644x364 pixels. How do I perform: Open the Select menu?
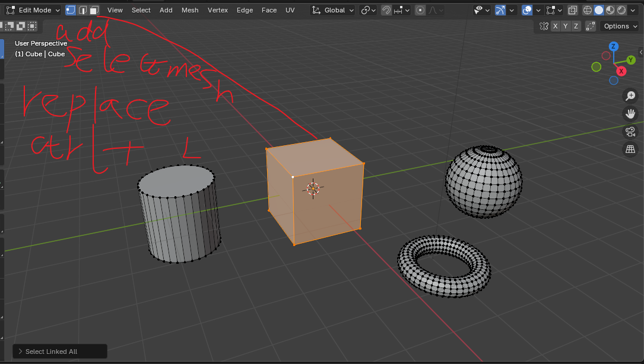tap(141, 10)
